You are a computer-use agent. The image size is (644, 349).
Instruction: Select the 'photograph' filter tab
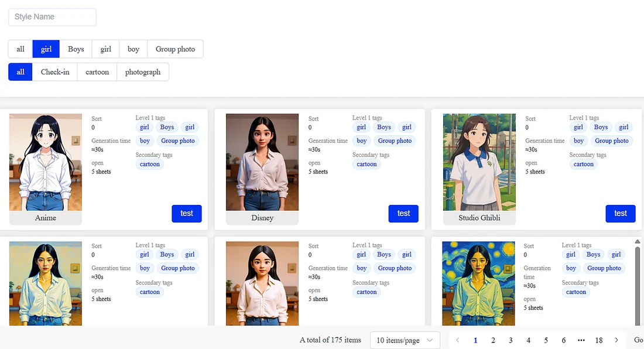143,72
